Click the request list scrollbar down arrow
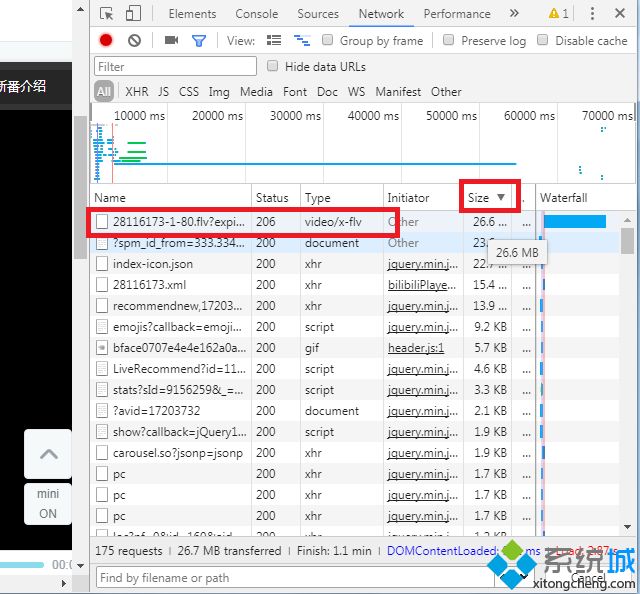640x594 pixels. [627, 527]
